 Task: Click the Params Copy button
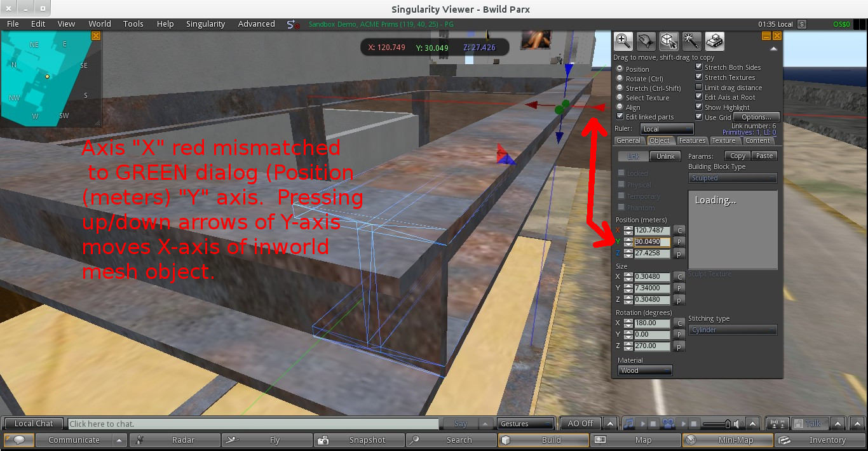click(738, 156)
